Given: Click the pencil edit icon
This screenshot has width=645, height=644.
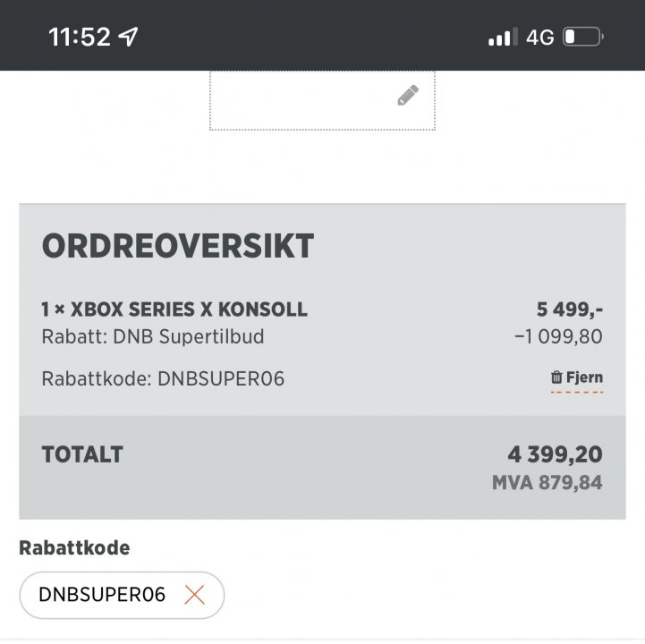Looking at the screenshot, I should click(408, 96).
